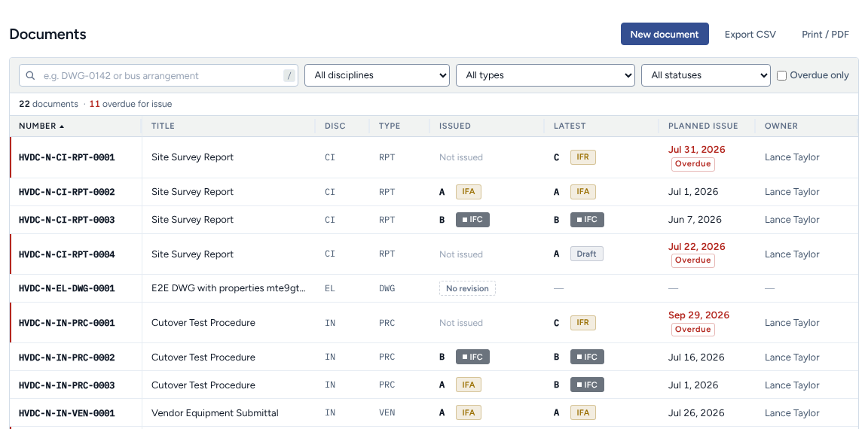Click the No revision badge

click(467, 288)
